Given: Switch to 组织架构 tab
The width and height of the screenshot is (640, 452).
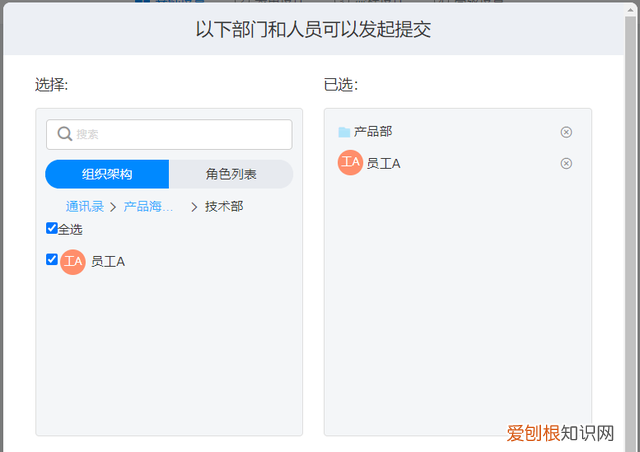Looking at the screenshot, I should 107,174.
